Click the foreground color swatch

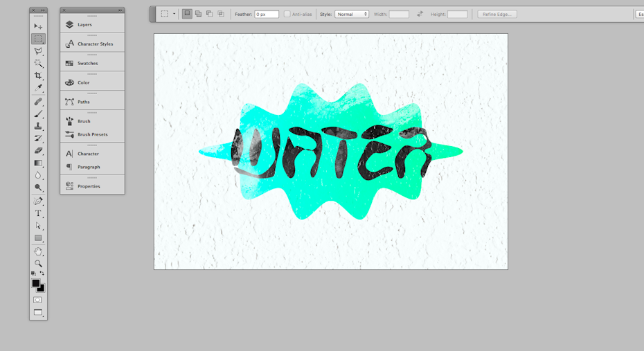[x=36, y=283]
